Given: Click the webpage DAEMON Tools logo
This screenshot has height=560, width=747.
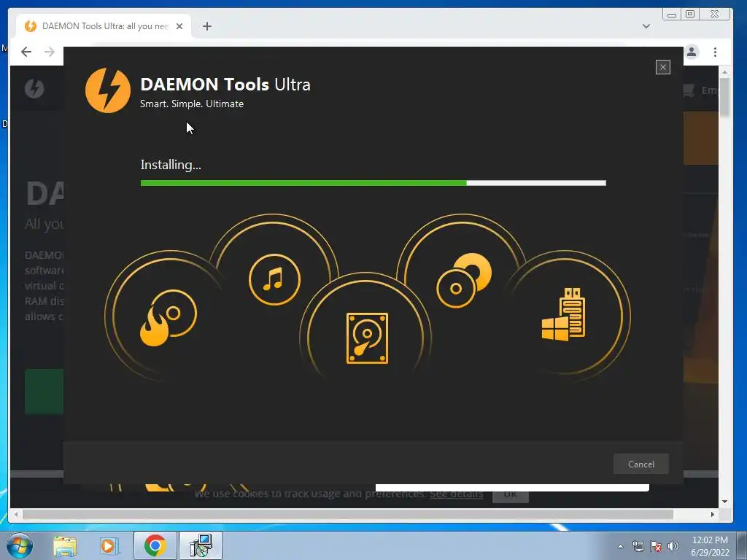Looking at the screenshot, I should tap(34, 88).
